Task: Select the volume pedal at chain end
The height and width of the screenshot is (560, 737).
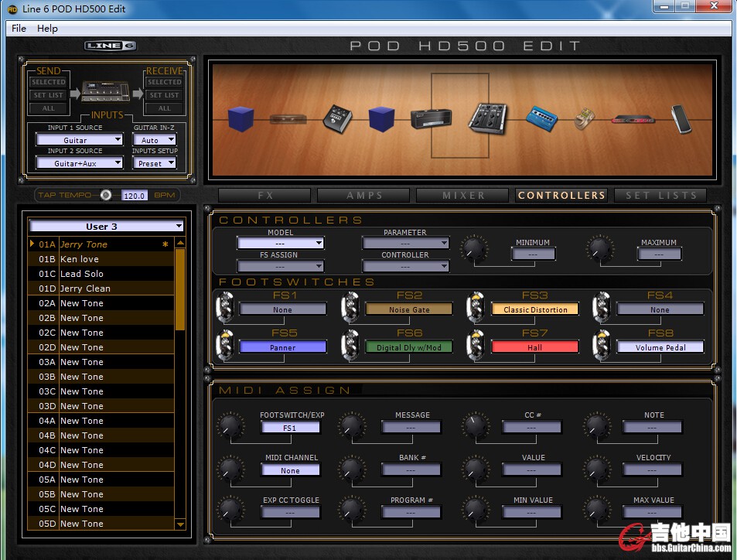Action: click(681, 119)
